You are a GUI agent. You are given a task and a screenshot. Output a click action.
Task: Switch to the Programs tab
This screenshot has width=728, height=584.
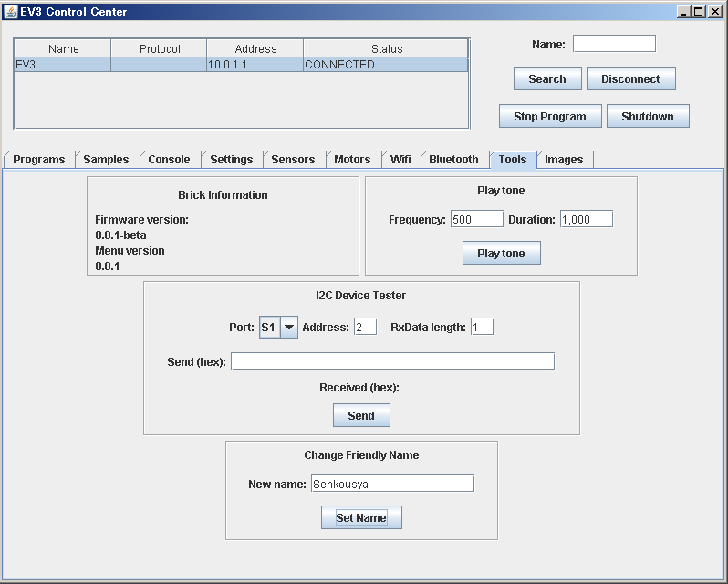[x=39, y=160]
